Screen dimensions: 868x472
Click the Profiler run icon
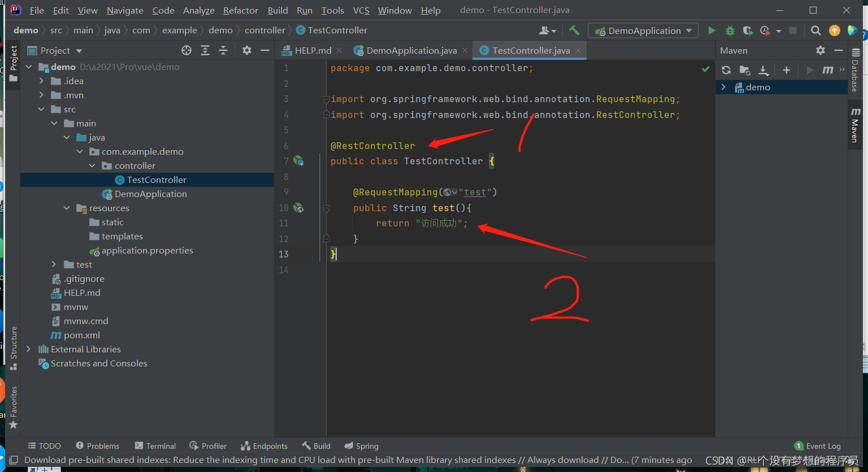click(765, 30)
